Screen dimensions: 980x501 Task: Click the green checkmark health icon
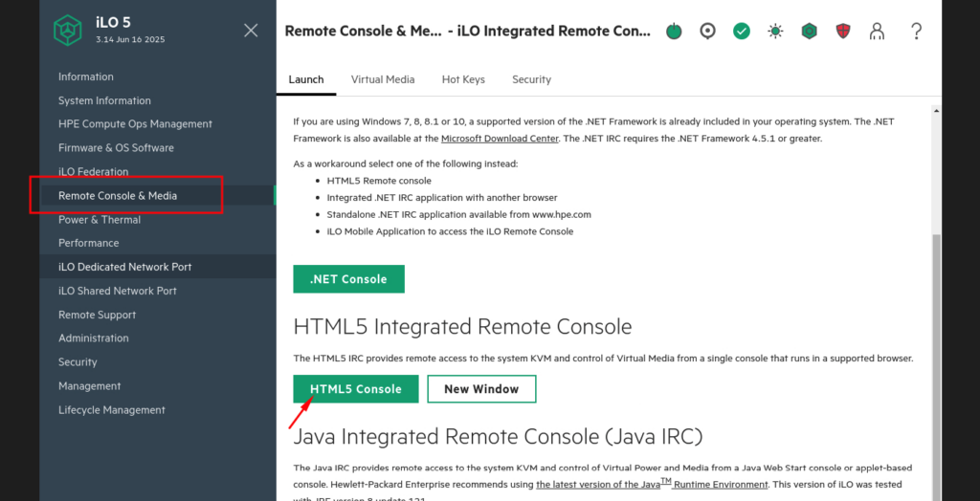742,31
